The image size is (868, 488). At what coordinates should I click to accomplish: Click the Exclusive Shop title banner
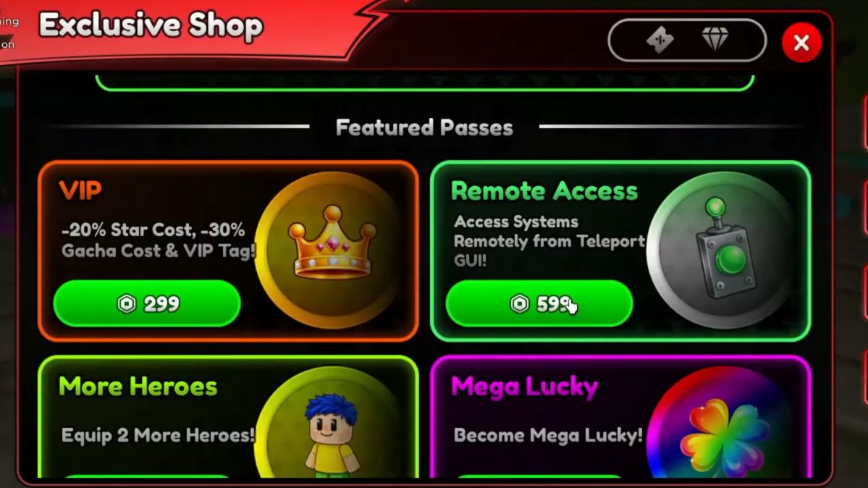click(151, 25)
